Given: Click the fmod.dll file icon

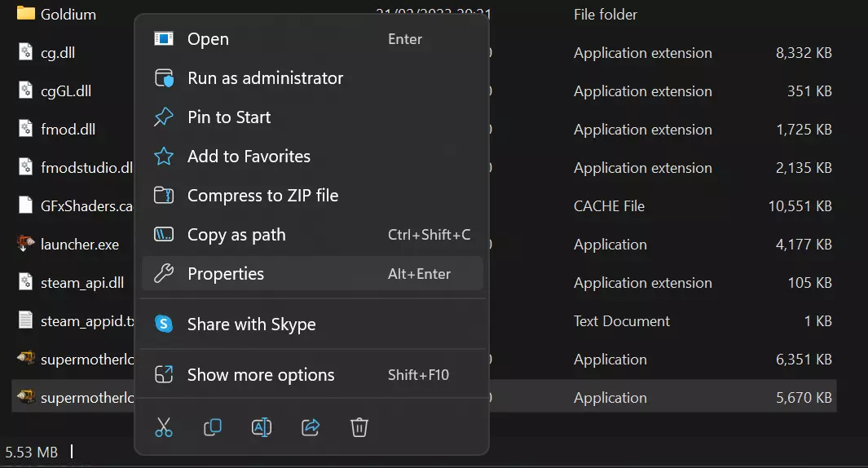Looking at the screenshot, I should pyautogui.click(x=25, y=129).
